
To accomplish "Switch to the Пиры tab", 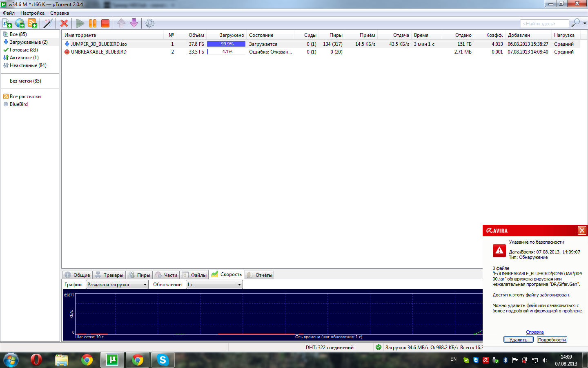I will pyautogui.click(x=139, y=275).
